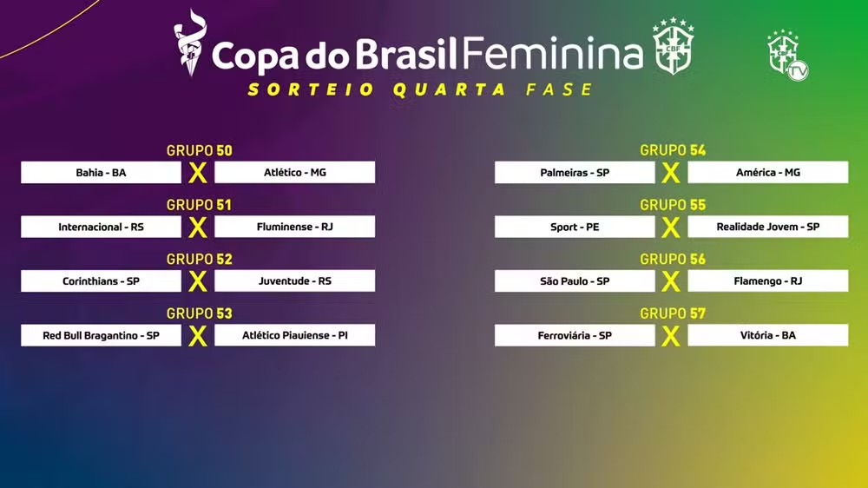Image resolution: width=868 pixels, height=488 pixels.
Task: Click the CBF TV logo
Action: 787,56
